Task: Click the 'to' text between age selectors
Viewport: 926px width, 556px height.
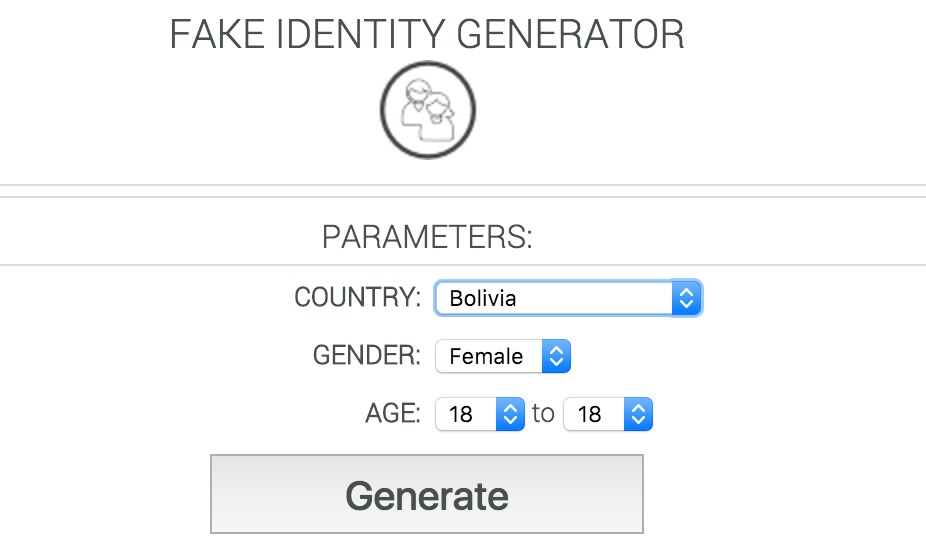Action: (543, 414)
